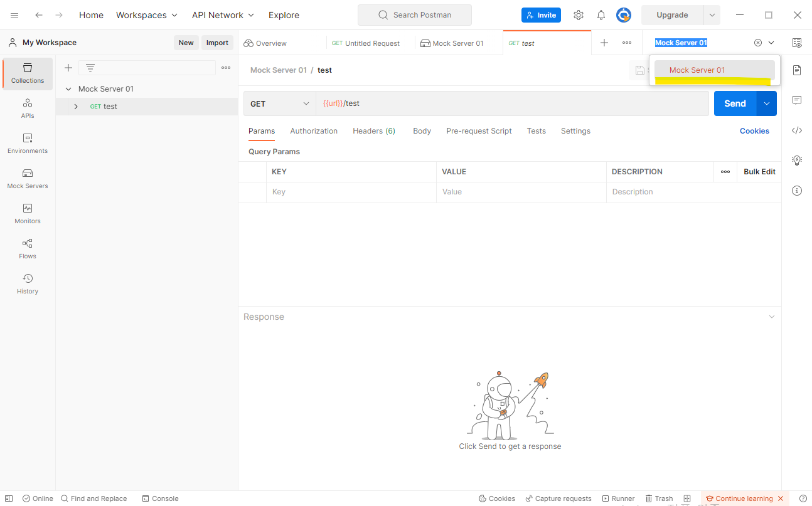812x506 pixels.
Task: Open Upgrade dropdown arrow
Action: (x=712, y=15)
